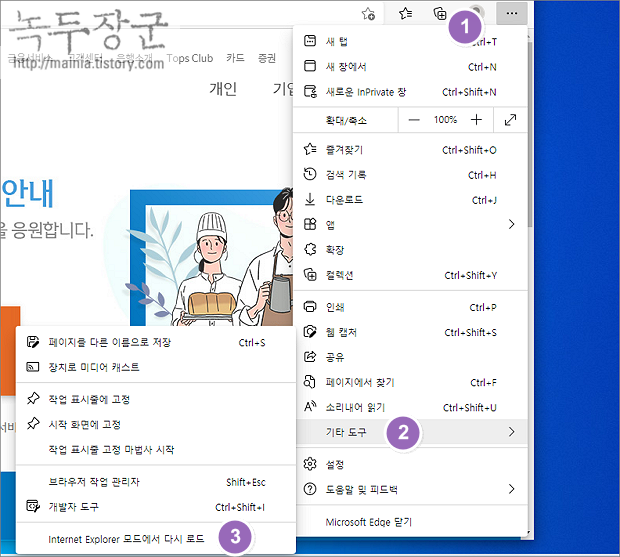Image resolution: width=620 pixels, height=557 pixels.
Task: Click the 100% zoom value
Action: 445,119
